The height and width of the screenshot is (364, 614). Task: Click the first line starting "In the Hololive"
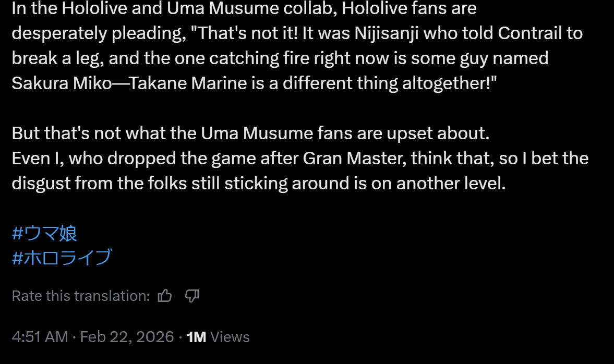coord(244,8)
